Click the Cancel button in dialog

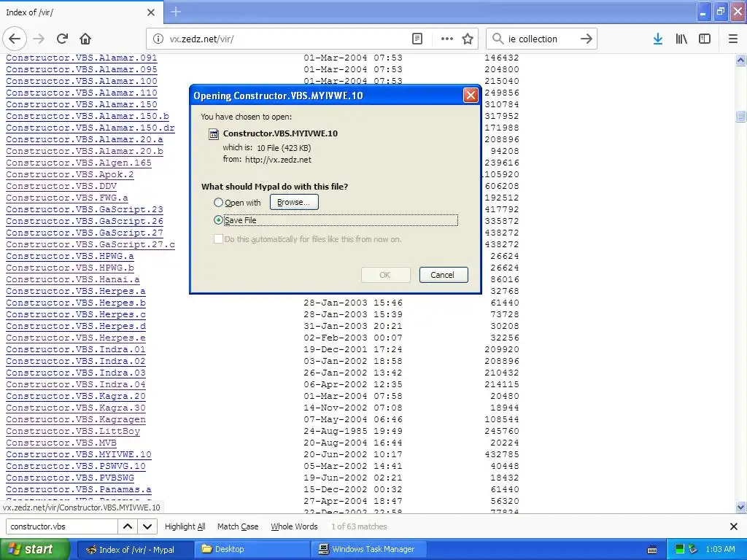click(443, 275)
